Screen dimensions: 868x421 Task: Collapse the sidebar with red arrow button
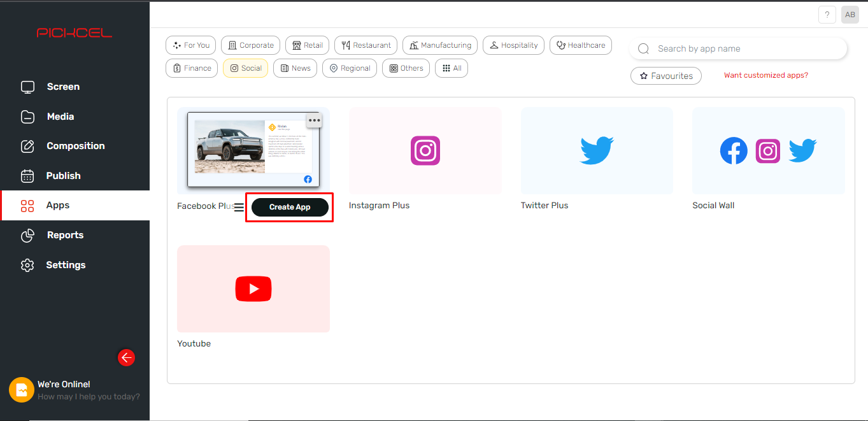coord(126,358)
